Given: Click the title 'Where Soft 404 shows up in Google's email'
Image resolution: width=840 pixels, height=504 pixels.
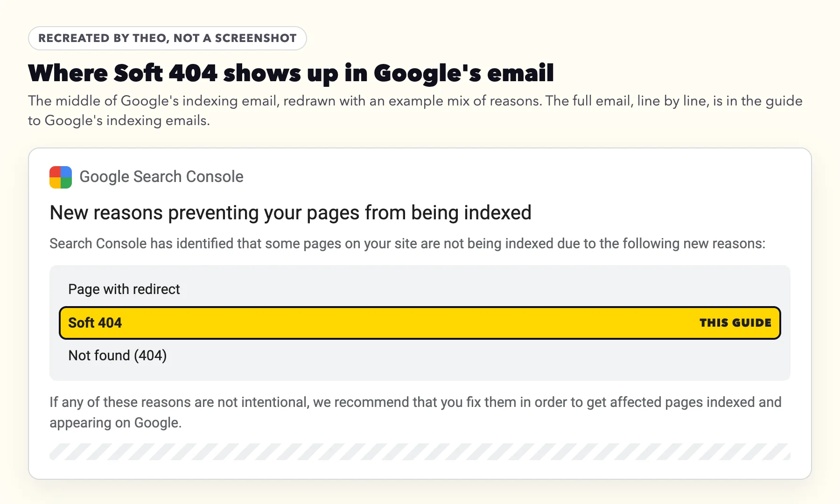Looking at the screenshot, I should [291, 73].
